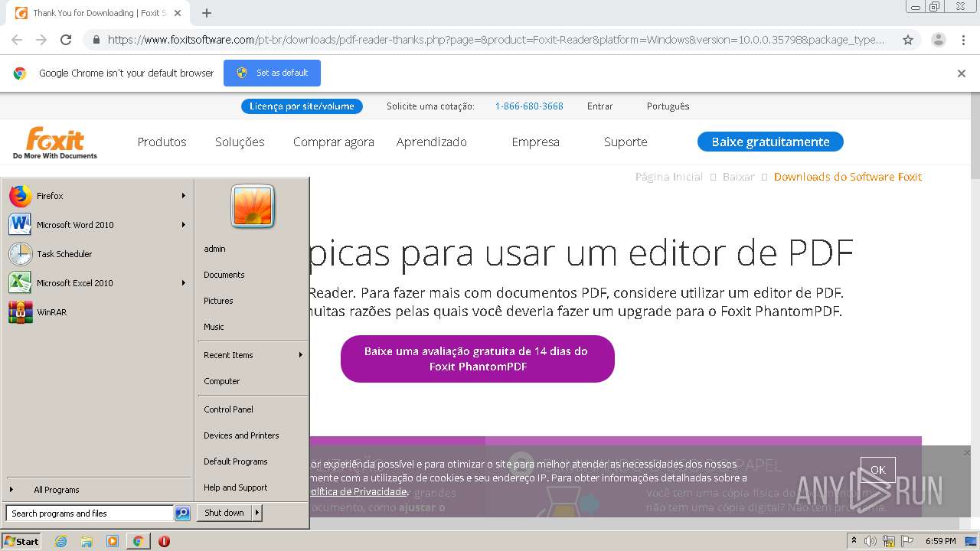Go back in Chrome
This screenshot has height=551, width=980.
tap(17, 40)
